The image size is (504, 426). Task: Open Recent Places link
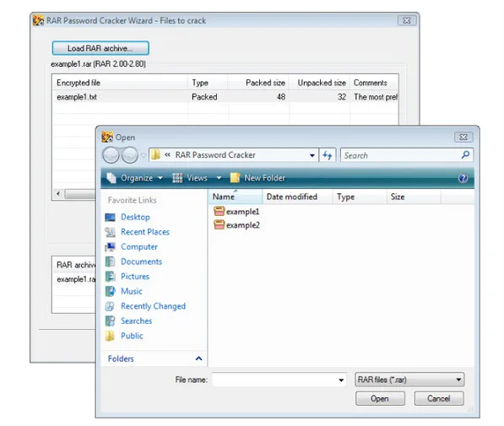click(x=145, y=232)
